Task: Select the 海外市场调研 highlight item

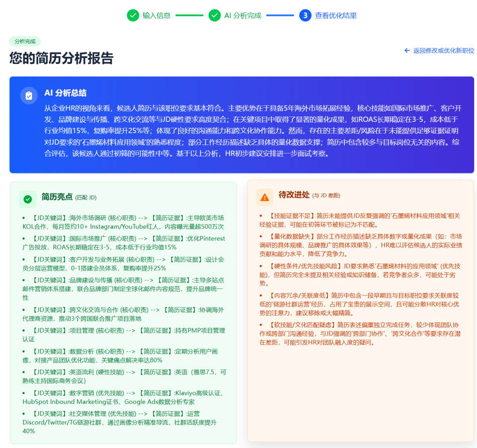Action: pyautogui.click(x=123, y=222)
